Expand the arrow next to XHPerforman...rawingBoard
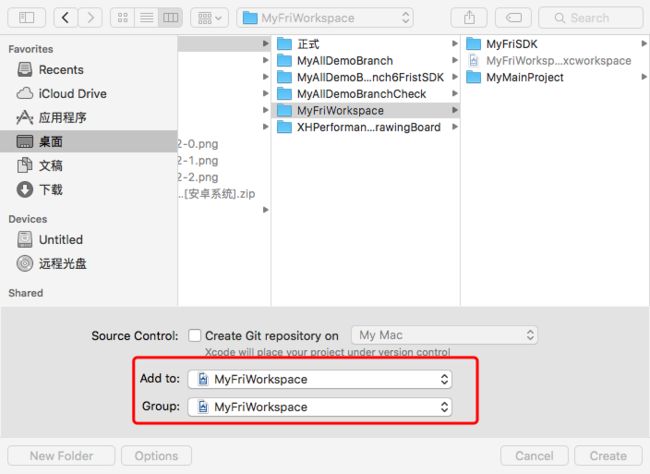Viewport: 650px width, 474px height. pos(455,126)
